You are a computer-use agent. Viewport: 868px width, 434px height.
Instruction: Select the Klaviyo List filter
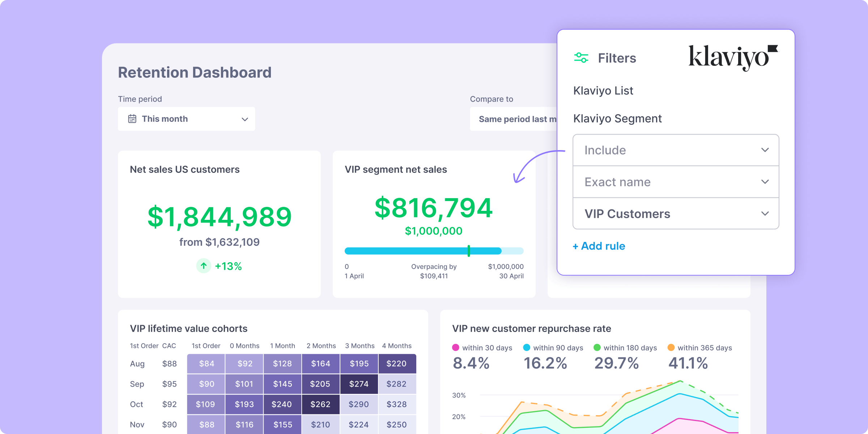tap(603, 91)
